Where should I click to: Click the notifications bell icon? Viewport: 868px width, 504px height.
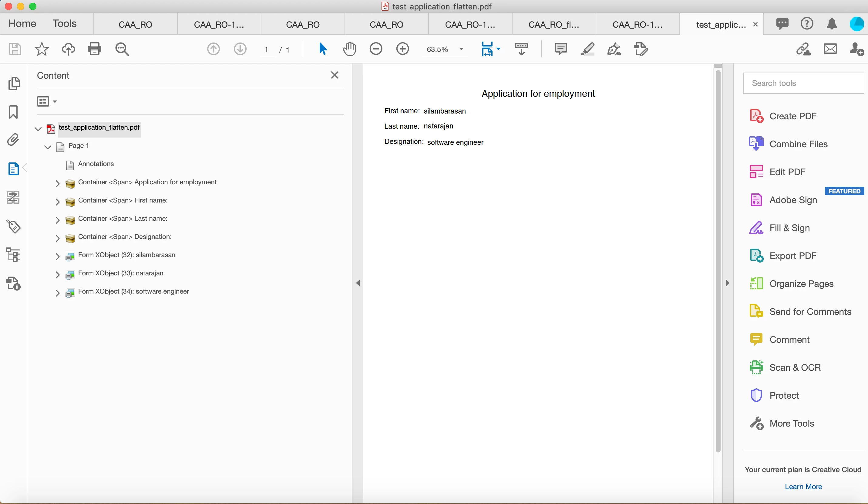832,24
